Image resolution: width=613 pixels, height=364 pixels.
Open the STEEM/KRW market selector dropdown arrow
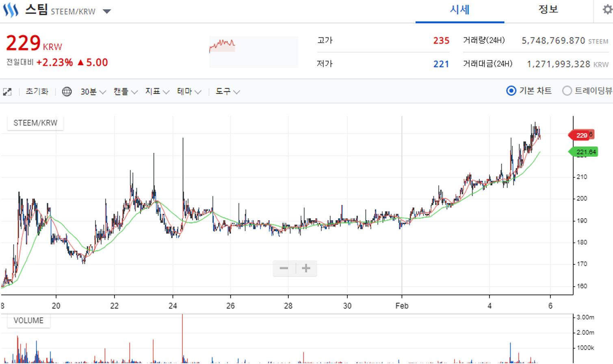[x=107, y=11]
